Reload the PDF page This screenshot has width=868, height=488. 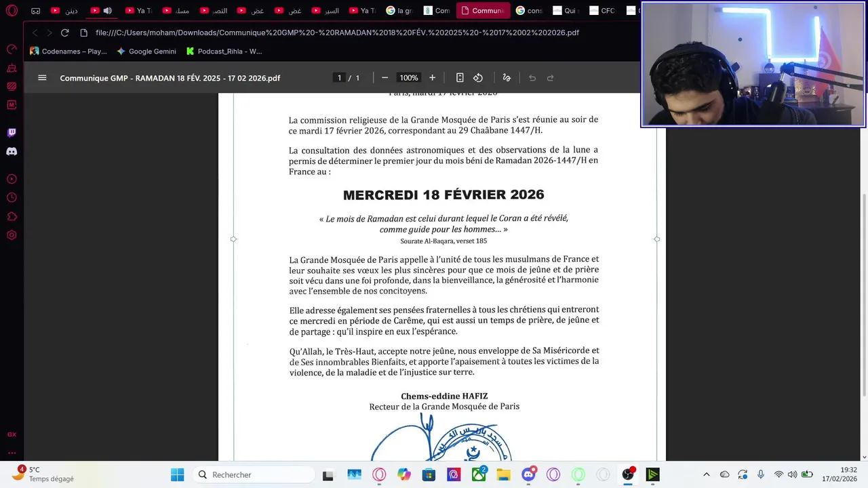pyautogui.click(x=65, y=33)
